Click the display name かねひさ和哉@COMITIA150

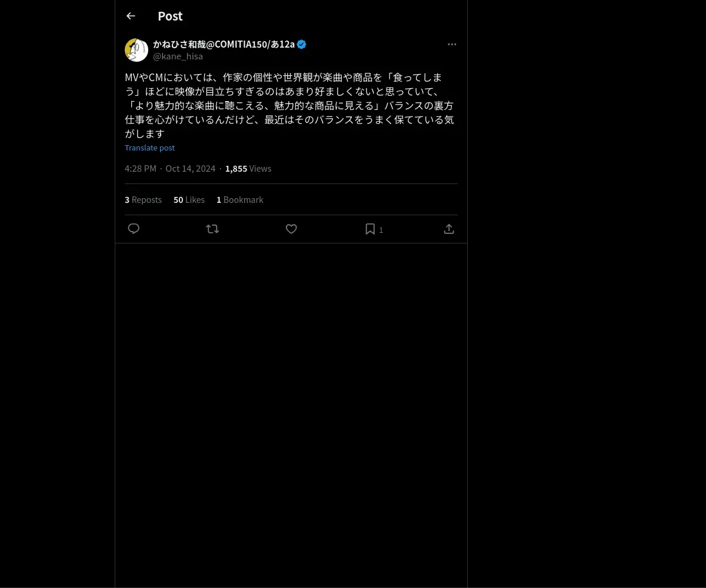pyautogui.click(x=224, y=44)
